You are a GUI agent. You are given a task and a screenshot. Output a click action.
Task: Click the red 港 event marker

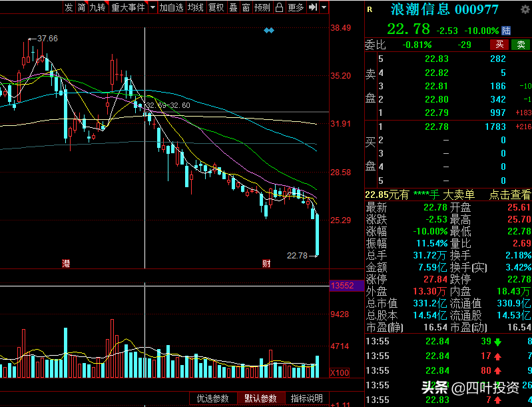pos(66,263)
